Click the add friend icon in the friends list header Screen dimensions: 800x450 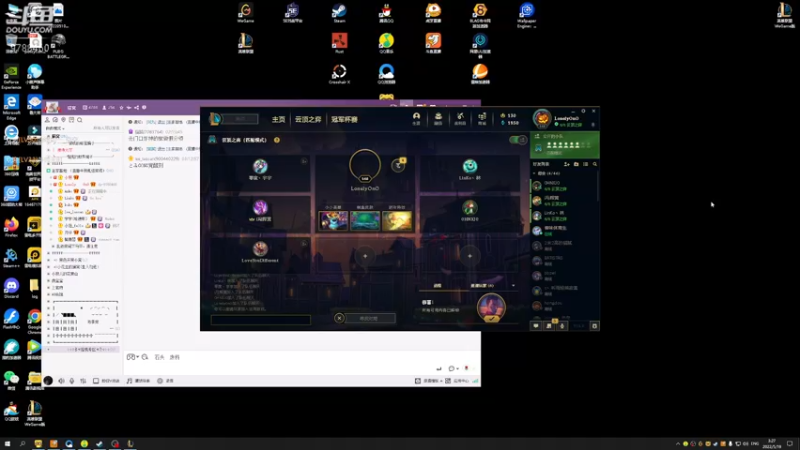click(567, 164)
